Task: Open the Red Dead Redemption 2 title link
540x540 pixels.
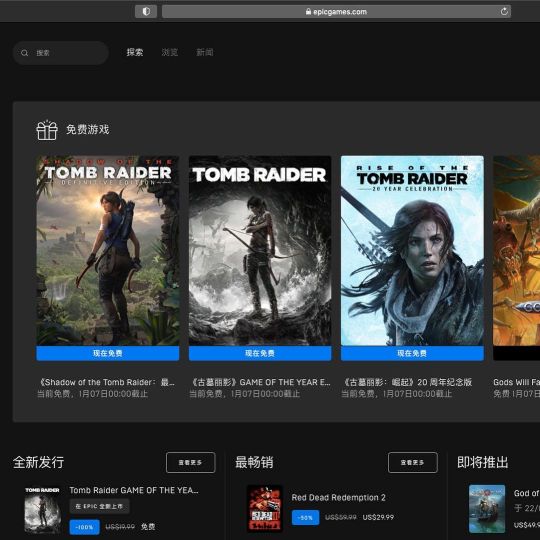Action: click(x=339, y=498)
